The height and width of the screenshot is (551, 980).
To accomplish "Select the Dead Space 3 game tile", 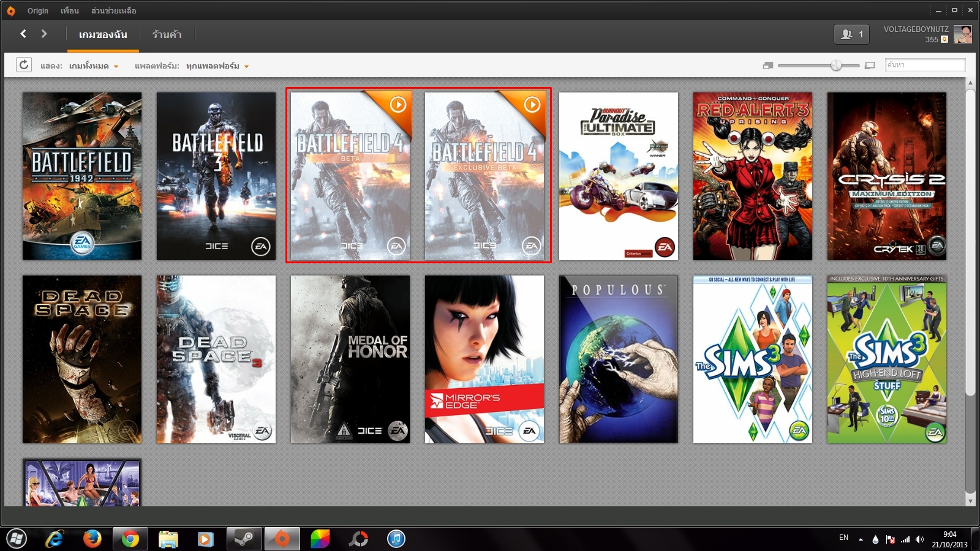I will (x=216, y=359).
